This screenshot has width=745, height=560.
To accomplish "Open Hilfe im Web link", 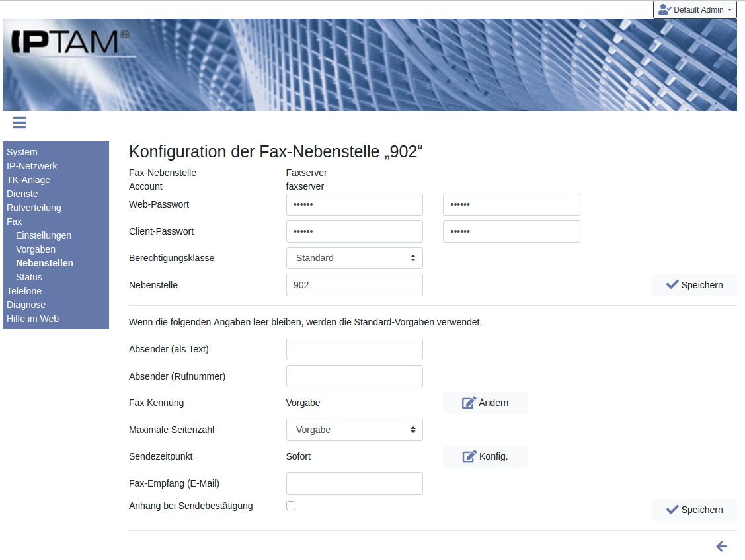I will 32,319.
